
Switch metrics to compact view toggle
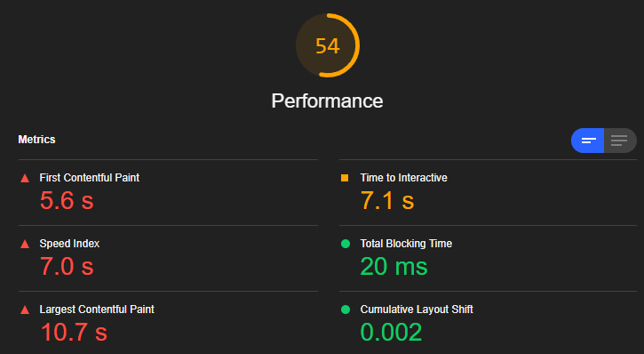tap(588, 141)
